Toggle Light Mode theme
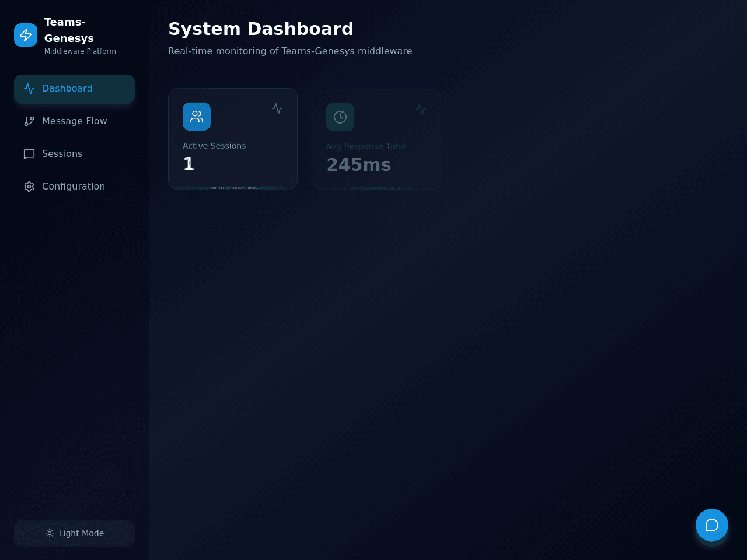The height and width of the screenshot is (560, 747). tap(75, 533)
